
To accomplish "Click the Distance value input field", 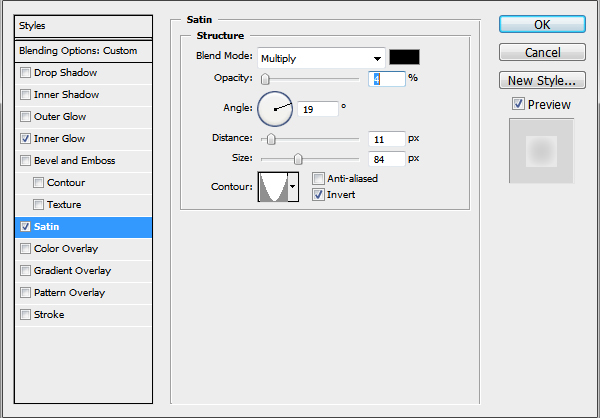I will click(386, 139).
